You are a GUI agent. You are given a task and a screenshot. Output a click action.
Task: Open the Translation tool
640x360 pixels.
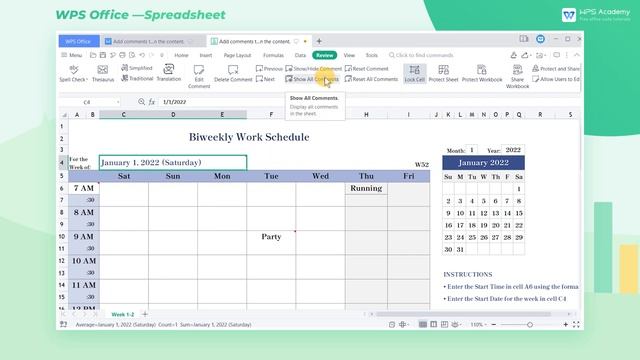point(169,73)
